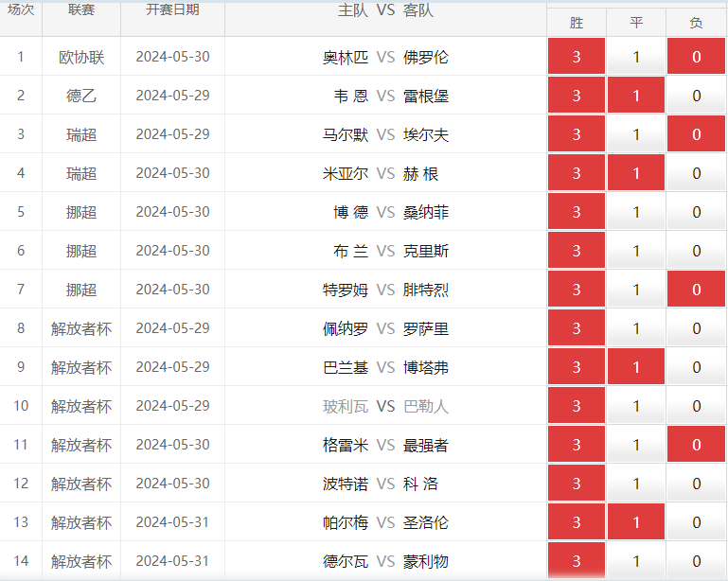Viewport: 728px width, 581px height.
Task: Toggle 胜 (3) for 韦恩 VS 雷根堡
Action: tap(577, 96)
